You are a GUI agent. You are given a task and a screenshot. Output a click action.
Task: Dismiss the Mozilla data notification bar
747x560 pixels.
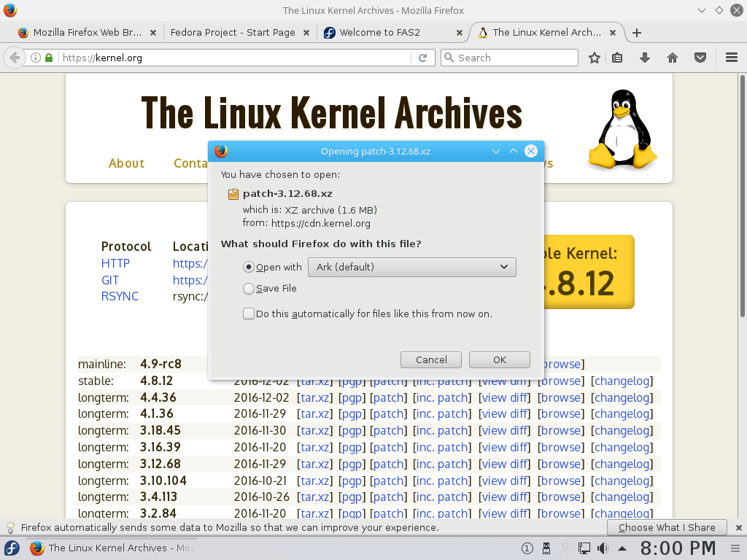pos(738,528)
